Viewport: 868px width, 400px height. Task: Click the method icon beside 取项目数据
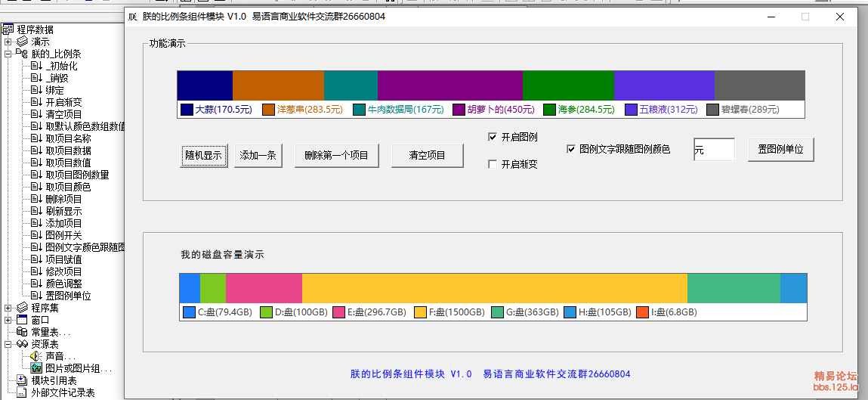click(36, 150)
